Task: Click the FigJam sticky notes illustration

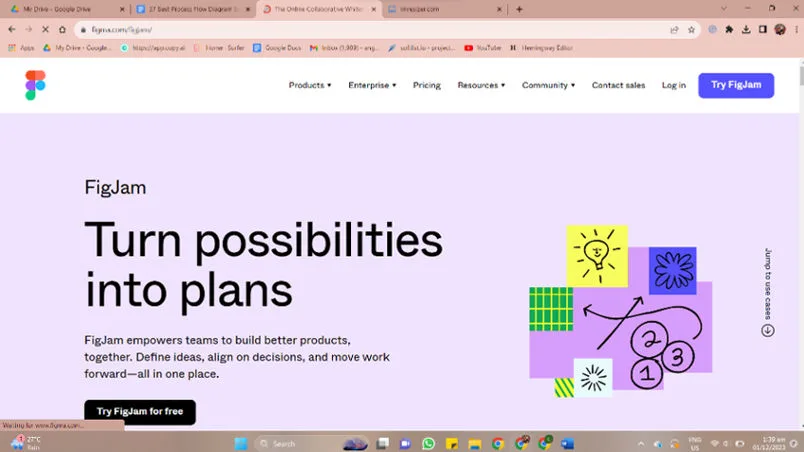Action: [621, 311]
